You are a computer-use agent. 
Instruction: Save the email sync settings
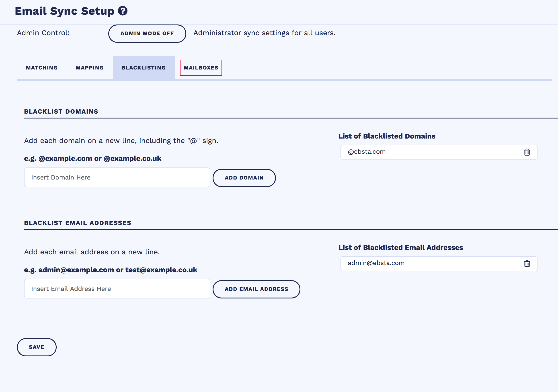pyautogui.click(x=37, y=347)
